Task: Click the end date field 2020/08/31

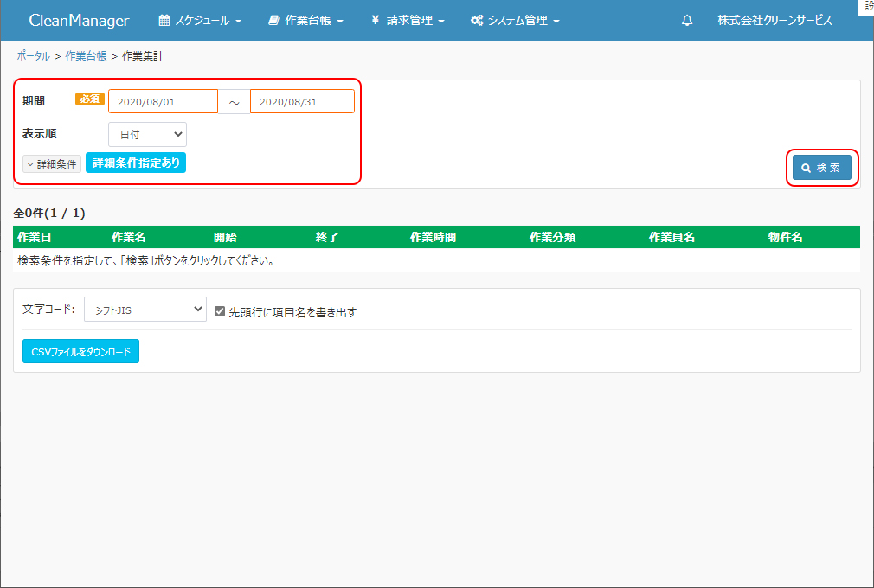Action: [302, 102]
